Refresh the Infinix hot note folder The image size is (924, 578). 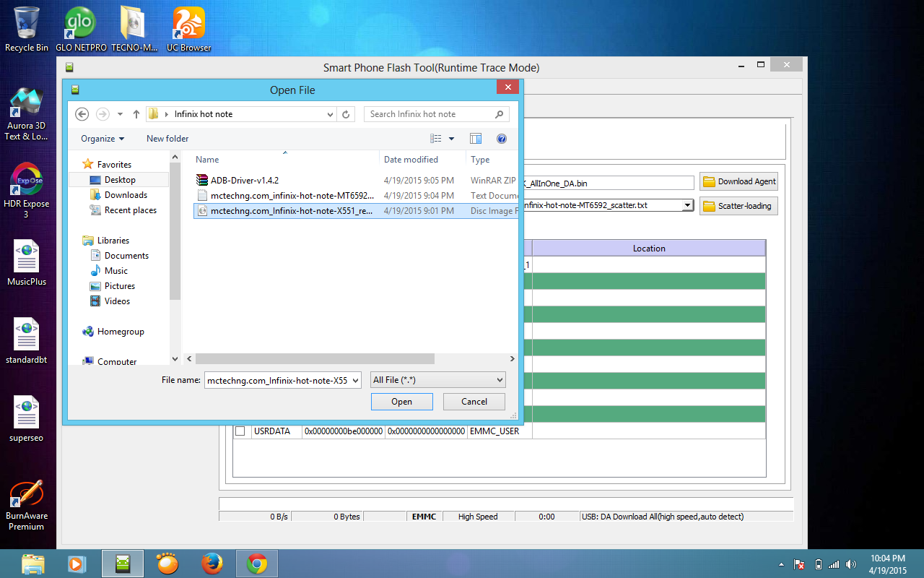[346, 114]
